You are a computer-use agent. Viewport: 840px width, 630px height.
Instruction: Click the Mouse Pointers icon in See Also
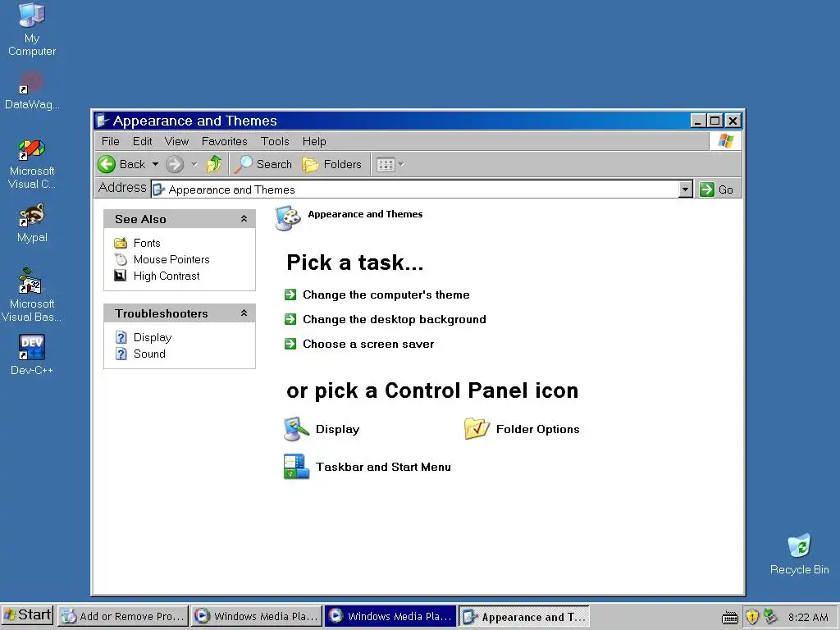coord(121,259)
